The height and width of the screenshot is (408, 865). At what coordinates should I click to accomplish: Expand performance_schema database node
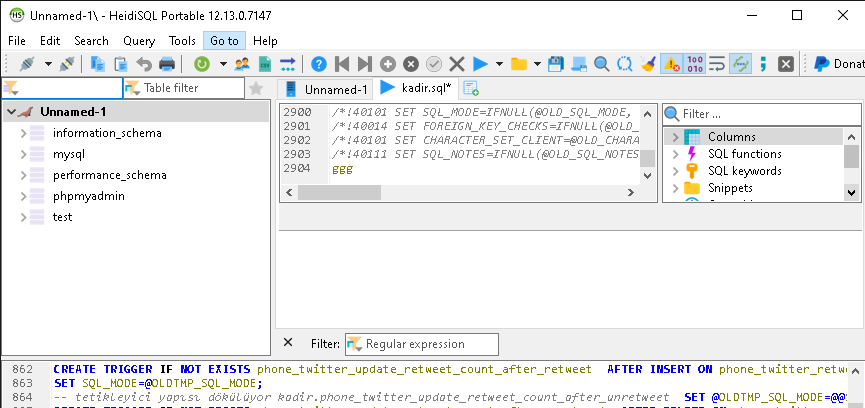(23, 175)
